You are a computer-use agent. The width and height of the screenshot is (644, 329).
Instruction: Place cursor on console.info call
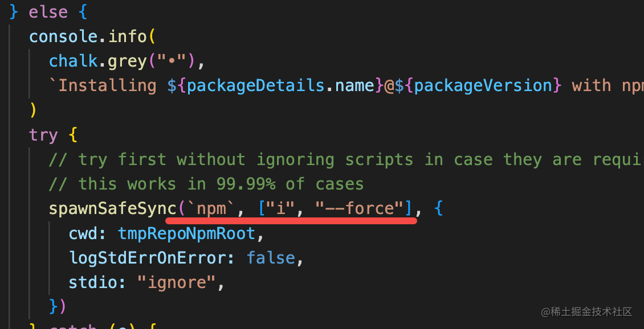click(88, 36)
